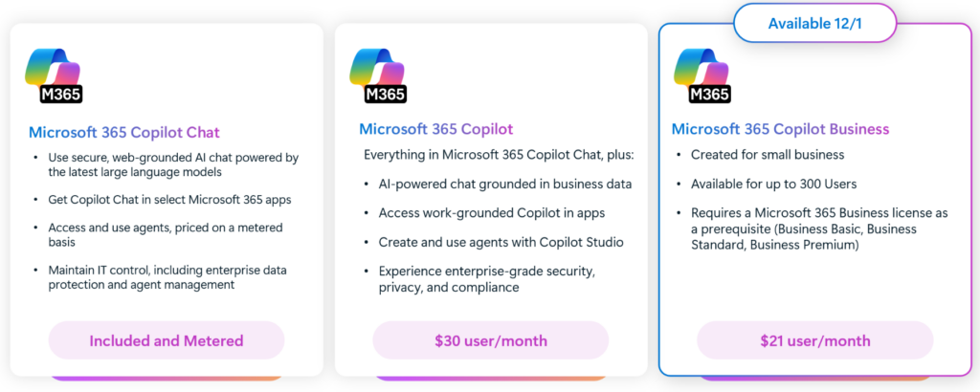Click the M365 logo on the Copilot Business card

(705, 75)
